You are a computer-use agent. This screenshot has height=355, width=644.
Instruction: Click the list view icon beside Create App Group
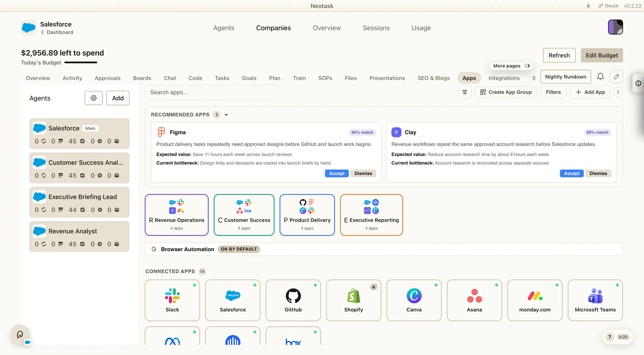tap(464, 92)
